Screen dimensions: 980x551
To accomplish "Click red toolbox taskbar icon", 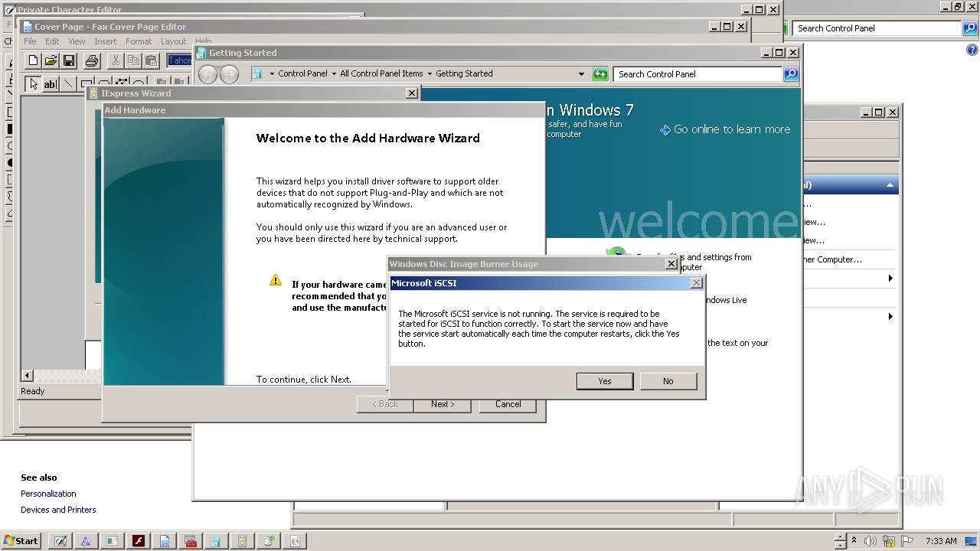I will [190, 541].
